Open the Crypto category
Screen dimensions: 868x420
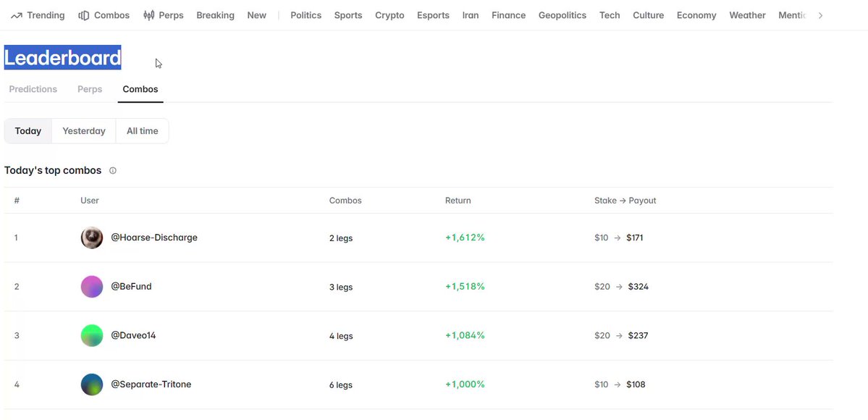(389, 15)
